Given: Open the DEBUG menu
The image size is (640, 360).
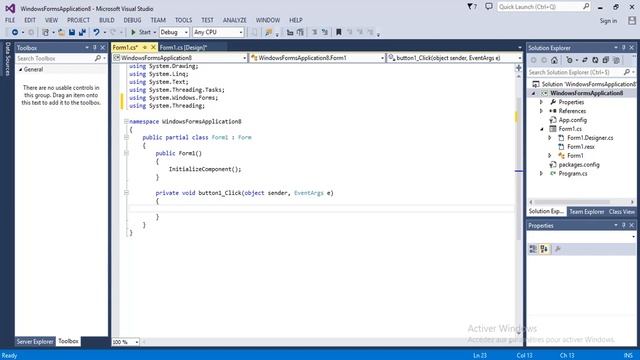Looking at the screenshot, I should (x=132, y=20).
